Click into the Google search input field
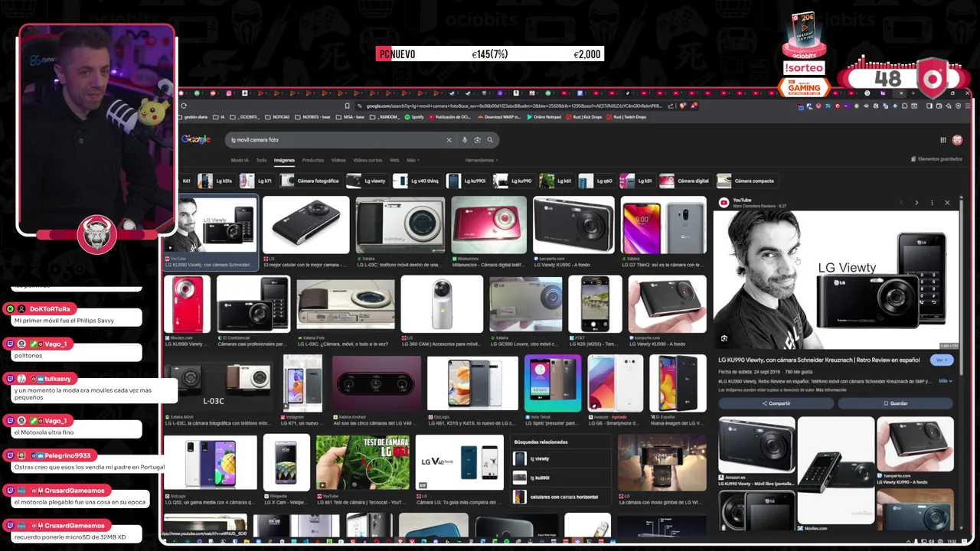Screen dimensions: 980x551 coord(337,140)
